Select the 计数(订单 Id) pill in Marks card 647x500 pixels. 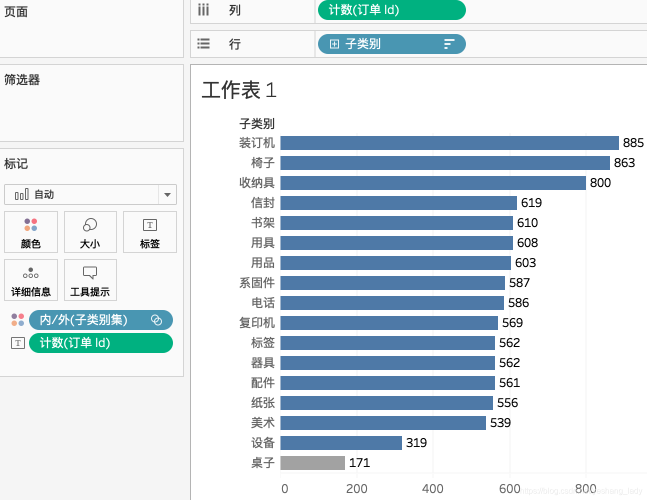coord(101,343)
